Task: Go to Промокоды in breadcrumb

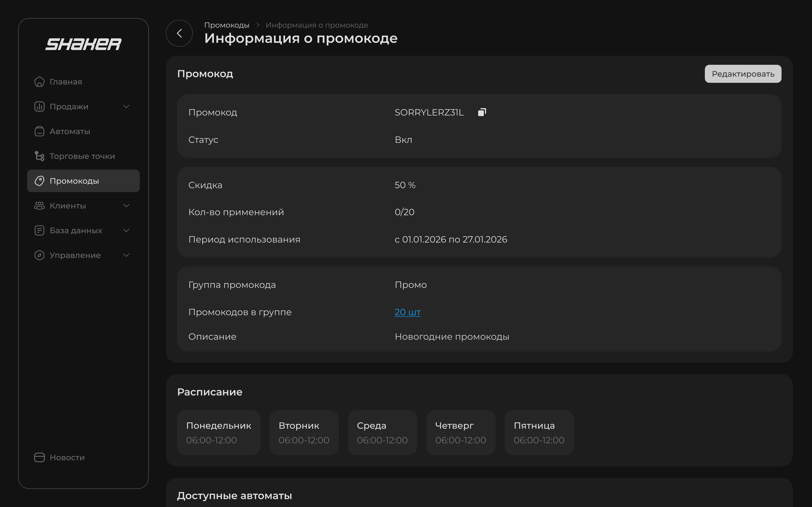Action: [226, 25]
